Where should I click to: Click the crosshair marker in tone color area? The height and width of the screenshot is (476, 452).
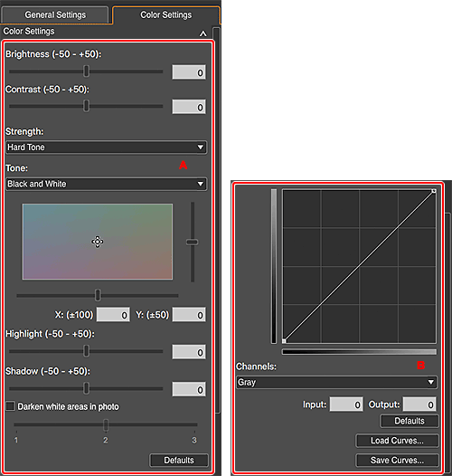coord(98,242)
